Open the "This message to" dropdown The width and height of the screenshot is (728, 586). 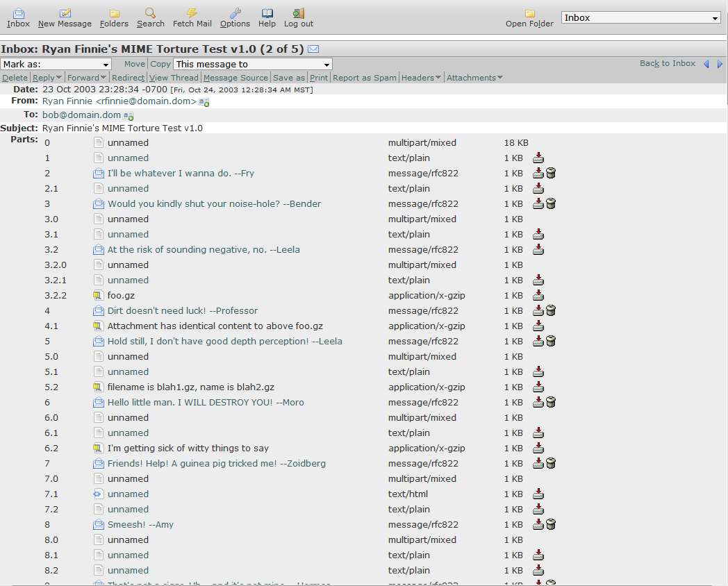pos(253,64)
